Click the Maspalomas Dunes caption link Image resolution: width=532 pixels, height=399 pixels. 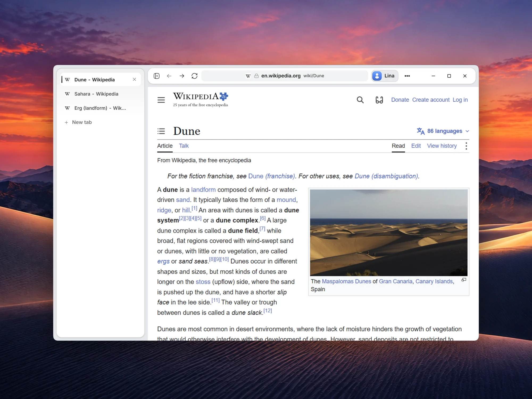[346, 281]
